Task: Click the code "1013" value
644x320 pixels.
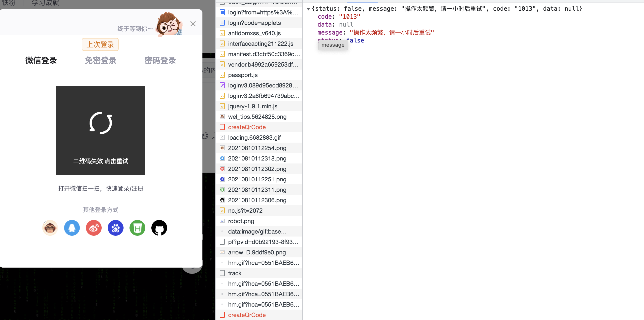Action: click(349, 17)
